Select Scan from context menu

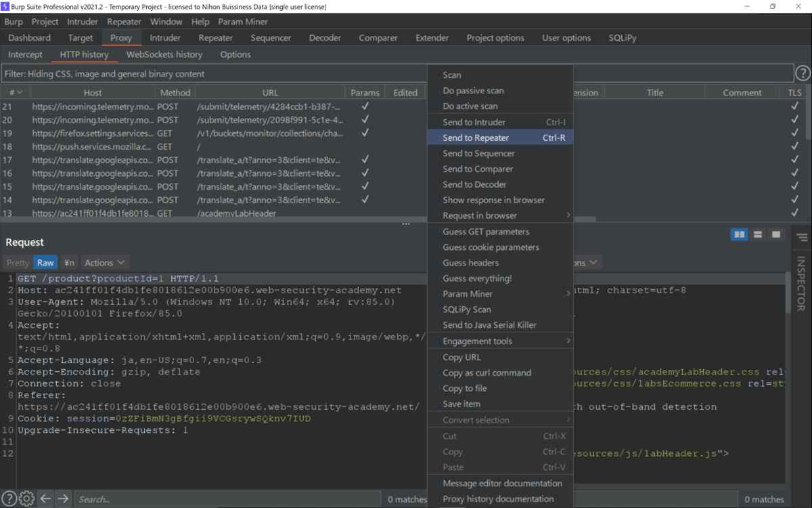coord(500,75)
